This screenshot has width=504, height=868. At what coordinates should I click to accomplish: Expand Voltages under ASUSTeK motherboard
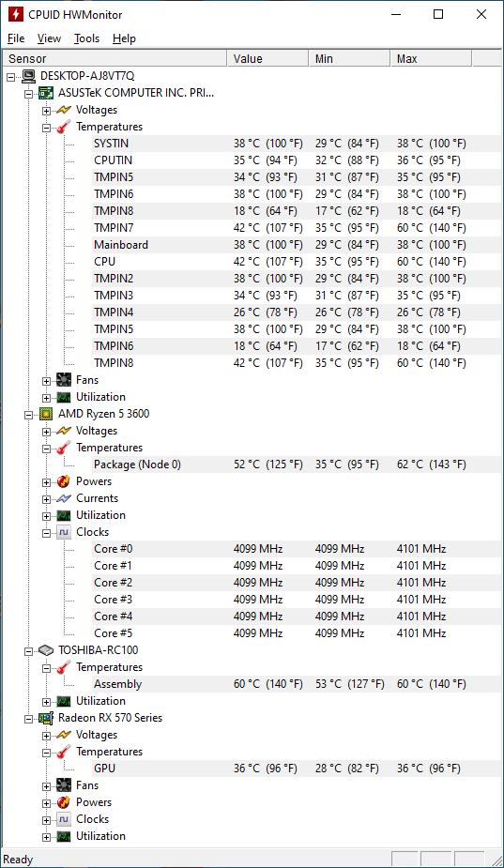click(x=46, y=111)
